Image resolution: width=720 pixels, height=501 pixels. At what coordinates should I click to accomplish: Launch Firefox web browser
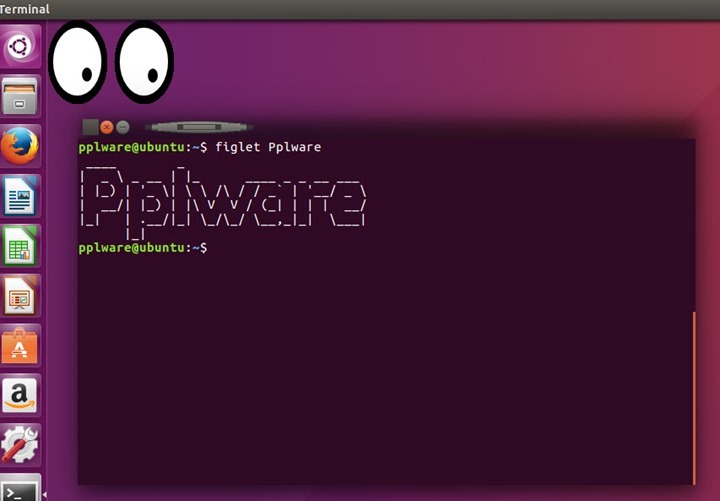[x=20, y=146]
